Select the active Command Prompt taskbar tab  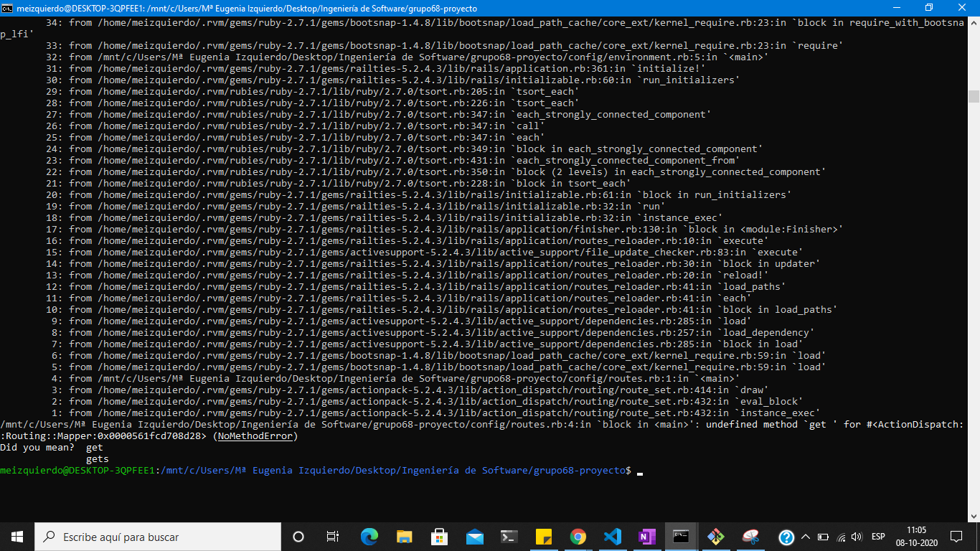click(680, 536)
